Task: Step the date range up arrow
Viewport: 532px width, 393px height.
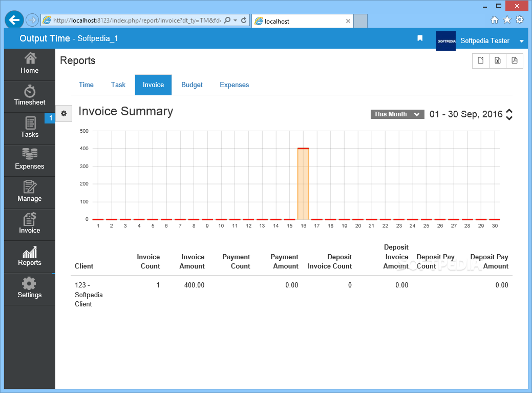Action: pyautogui.click(x=509, y=111)
